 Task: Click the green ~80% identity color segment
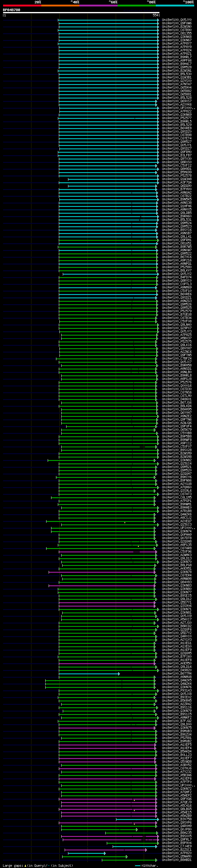click(137, 6)
